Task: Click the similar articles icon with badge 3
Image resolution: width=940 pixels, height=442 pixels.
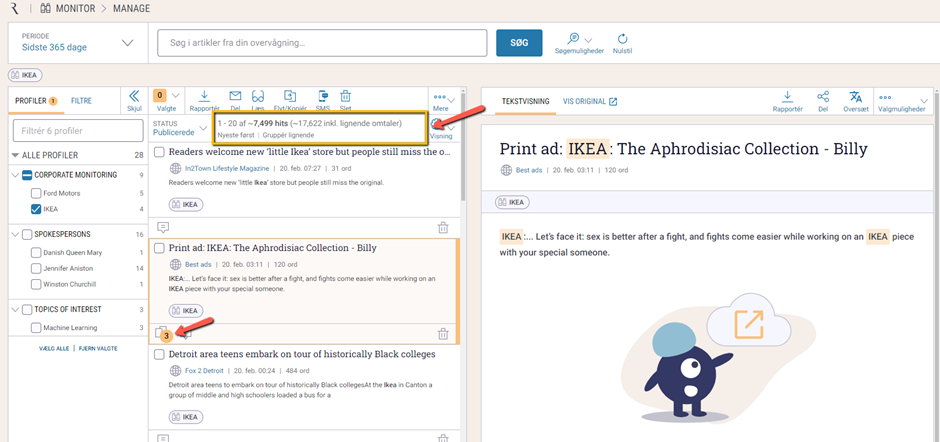Action: [162, 333]
